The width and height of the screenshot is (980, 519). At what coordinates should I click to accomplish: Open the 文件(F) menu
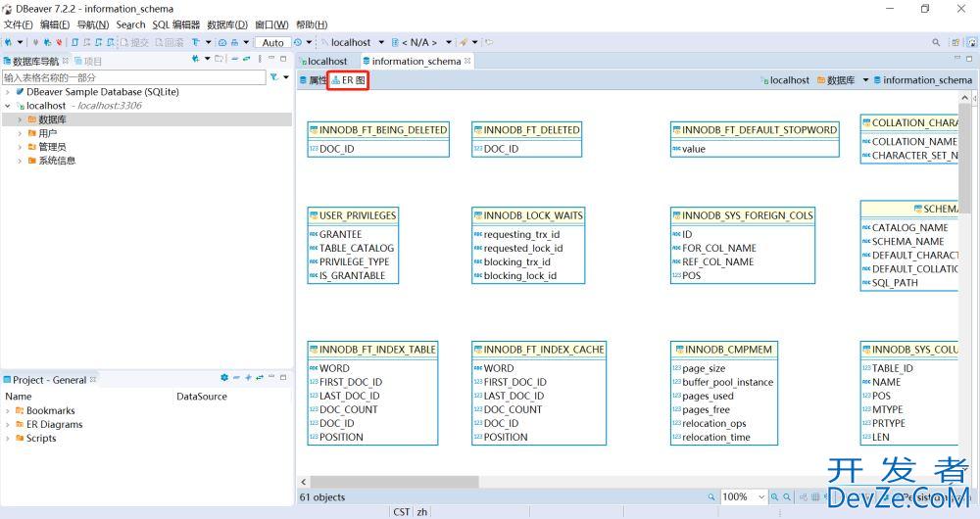18,24
